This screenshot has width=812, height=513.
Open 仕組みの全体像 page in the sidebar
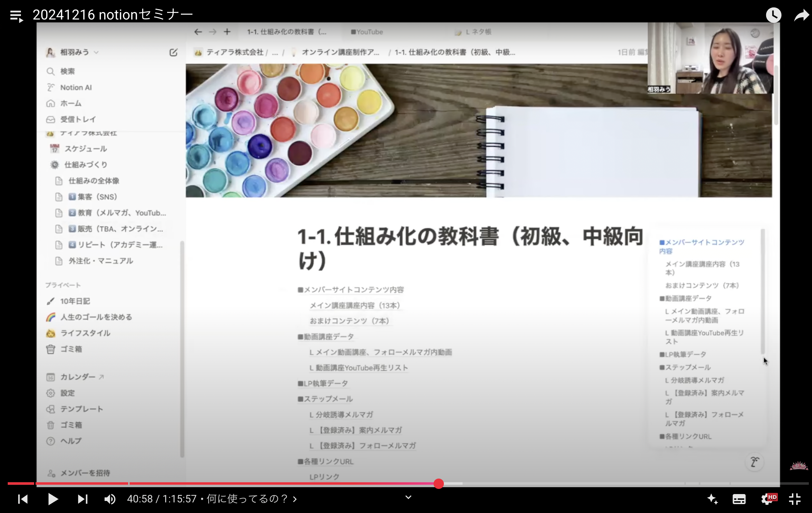pyautogui.click(x=94, y=181)
